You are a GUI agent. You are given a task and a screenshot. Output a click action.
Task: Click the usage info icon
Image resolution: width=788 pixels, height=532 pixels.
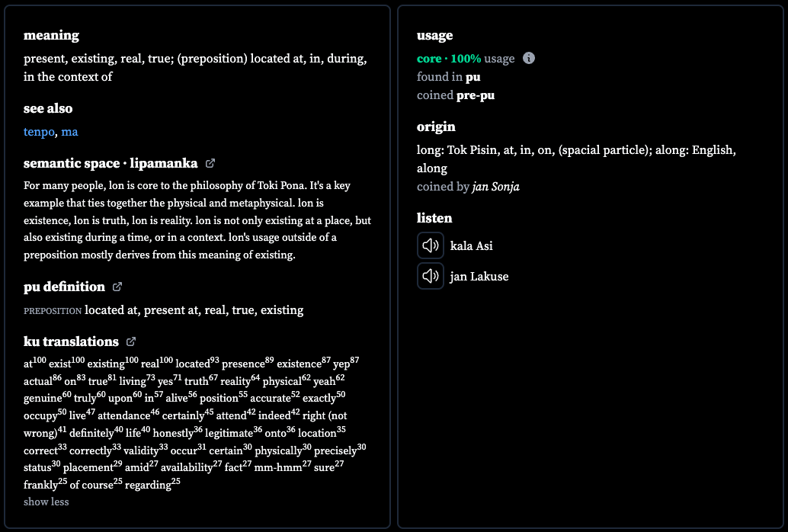529,58
